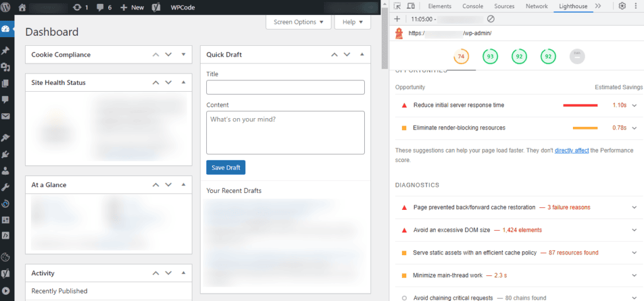Click the WordPress logo in admin bar
The height and width of the screenshot is (301, 644).
6,8
